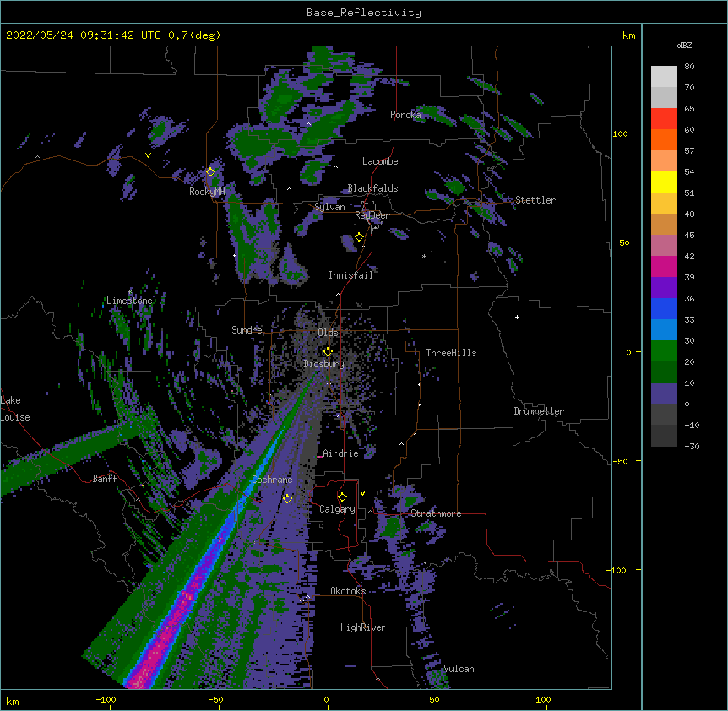Select the Stettler map label
Viewport: 728px width, 711px height.
535,200
